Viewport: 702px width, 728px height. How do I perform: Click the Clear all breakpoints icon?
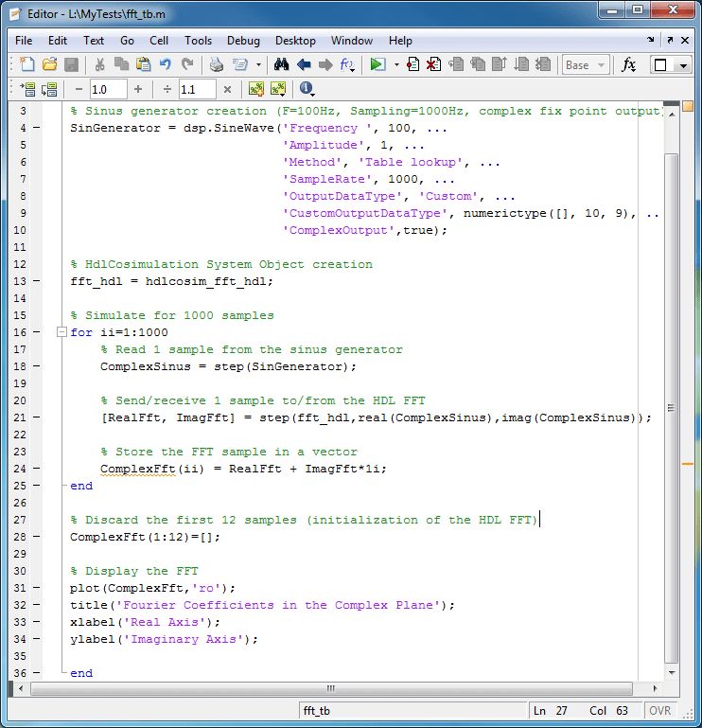point(433,64)
